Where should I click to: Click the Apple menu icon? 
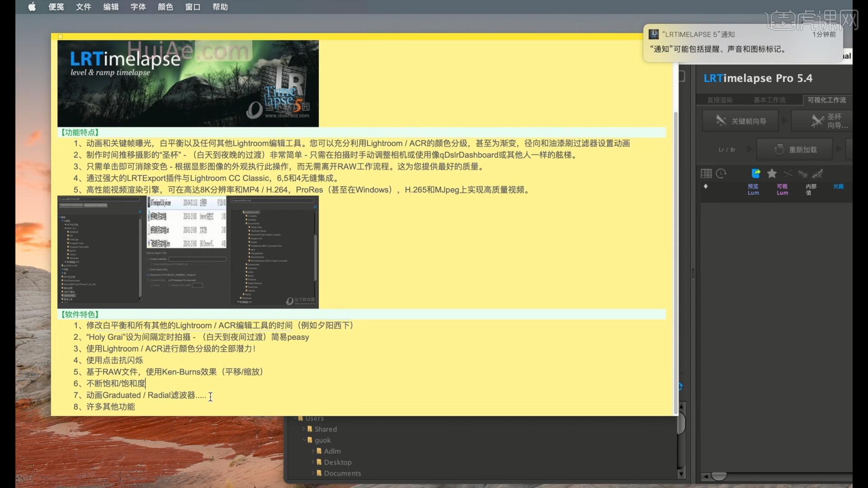click(32, 7)
